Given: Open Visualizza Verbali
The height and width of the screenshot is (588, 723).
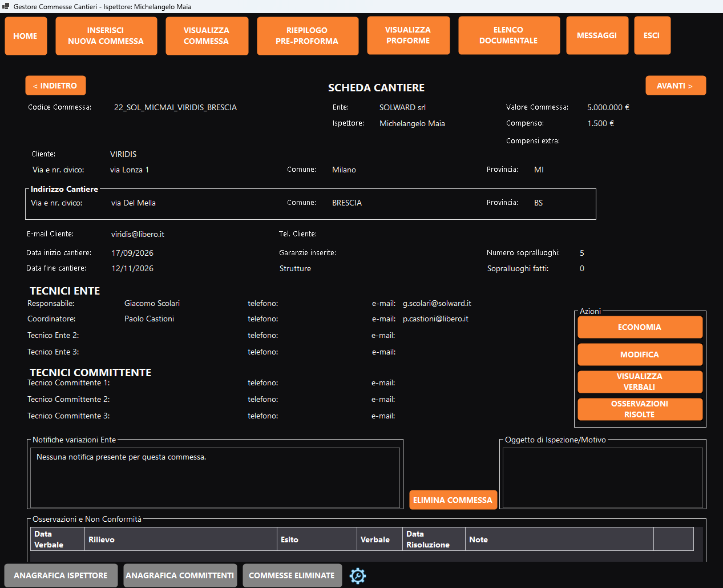Looking at the screenshot, I should coord(640,382).
